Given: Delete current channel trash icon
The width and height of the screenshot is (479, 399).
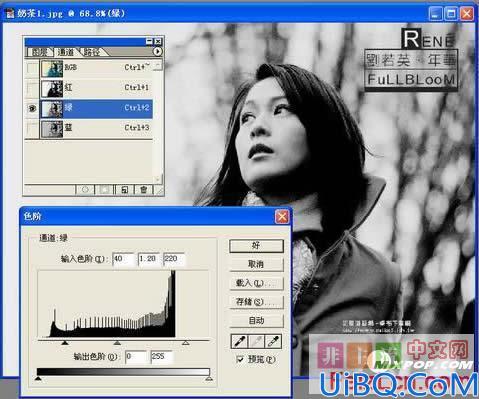Looking at the screenshot, I should [144, 190].
